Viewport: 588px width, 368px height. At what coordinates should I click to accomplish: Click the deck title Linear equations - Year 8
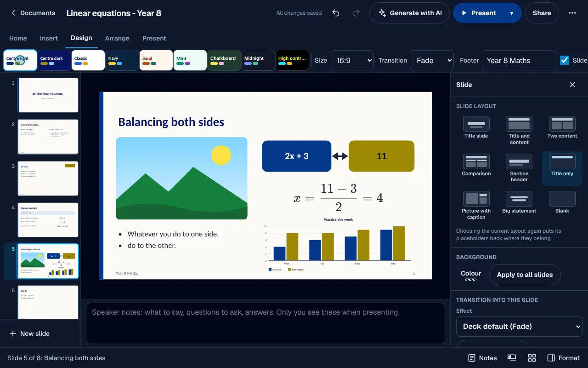coord(114,13)
